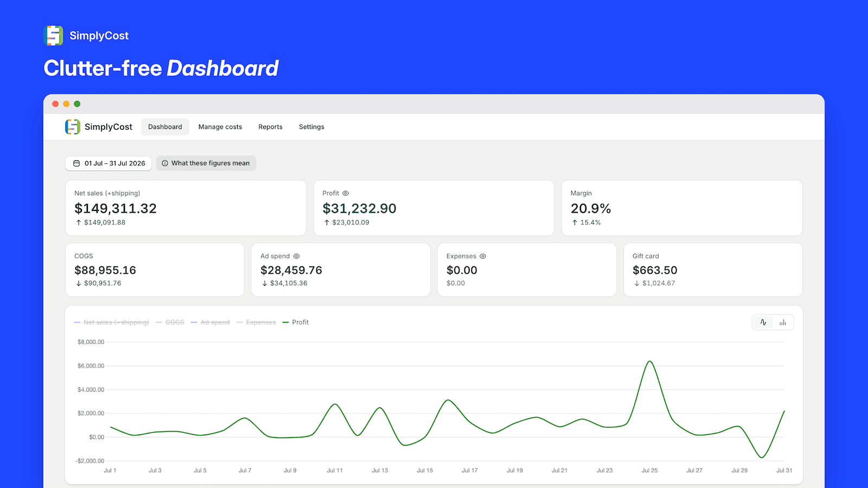Viewport: 868px width, 488px height.
Task: Click the SimplyCost logo in the blue banner
Action: pos(53,36)
